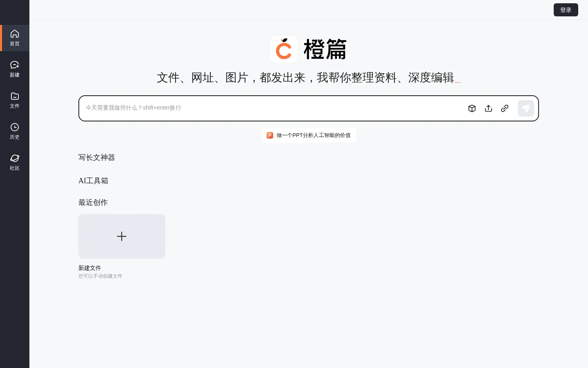
Task: Click the 写长文神器 section heading
Action: [x=97, y=157]
